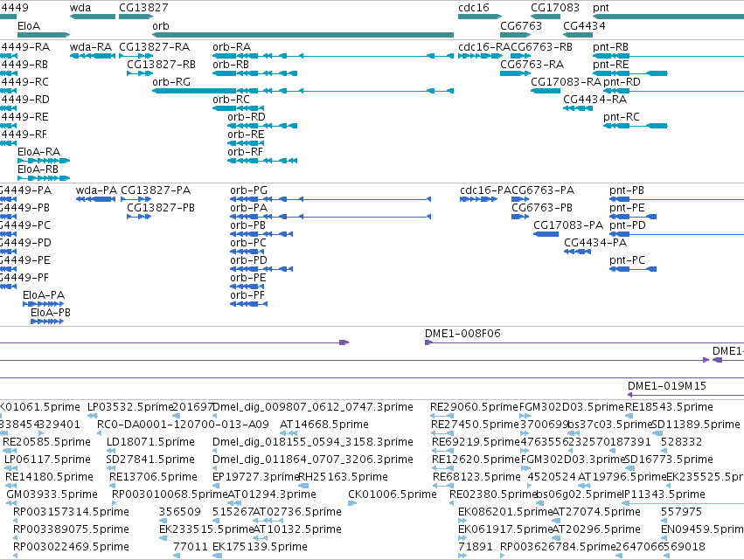The width and height of the screenshot is (744, 560).
Task: Click the pnt-RB transcript label
Action: point(610,47)
